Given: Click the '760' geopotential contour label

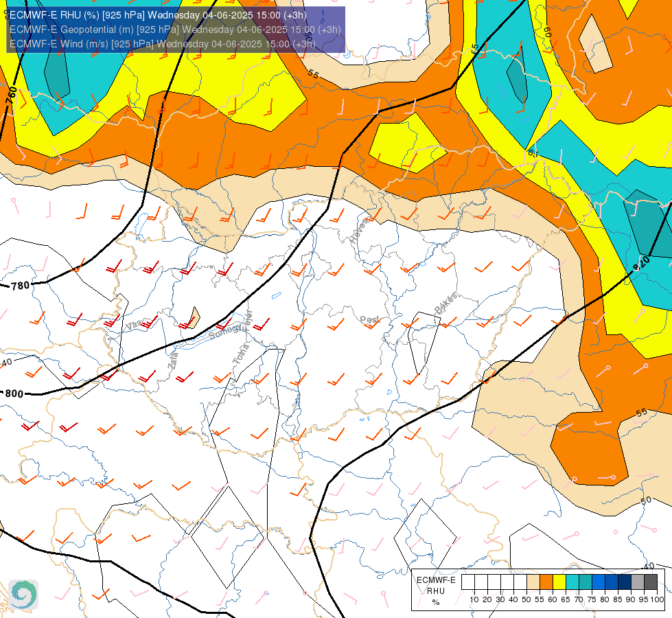Looking at the screenshot, I should [x=12, y=95].
